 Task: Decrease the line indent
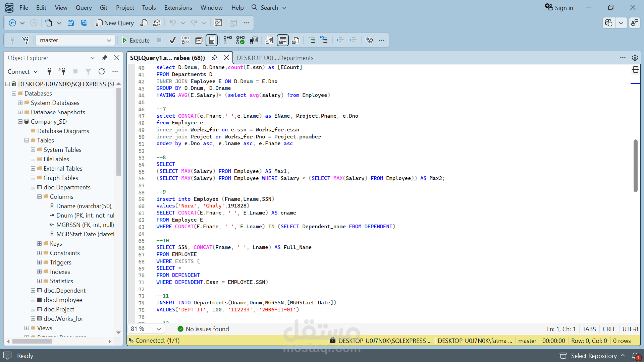[340, 40]
